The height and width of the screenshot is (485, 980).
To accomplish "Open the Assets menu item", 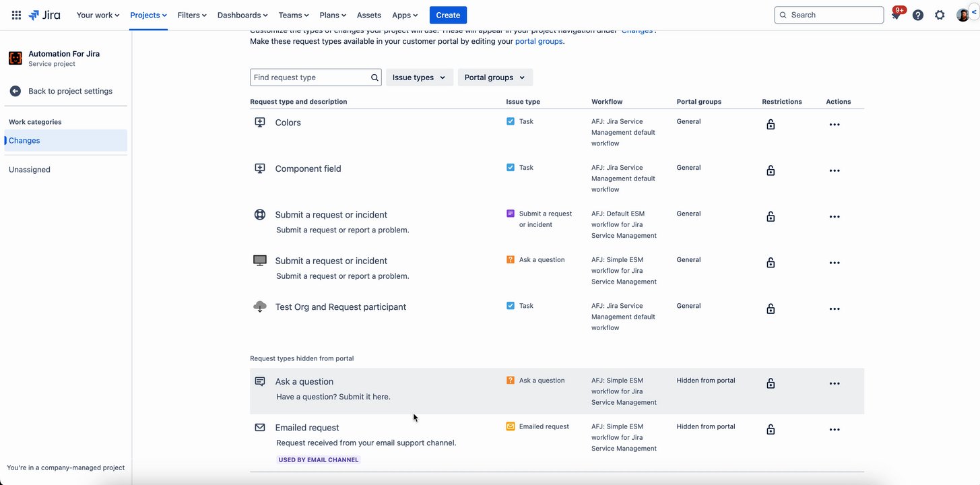I will pyautogui.click(x=368, y=15).
